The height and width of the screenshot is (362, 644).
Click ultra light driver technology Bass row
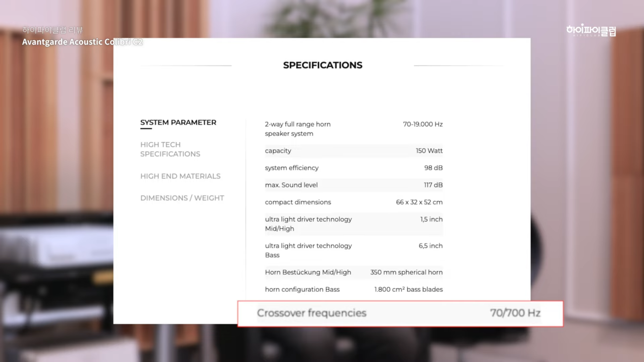[353, 251]
